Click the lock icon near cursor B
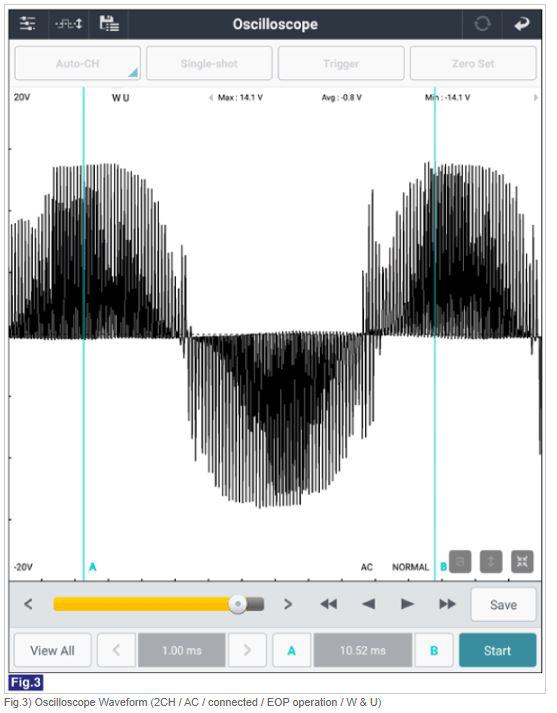The image size is (557, 713). 460,562
